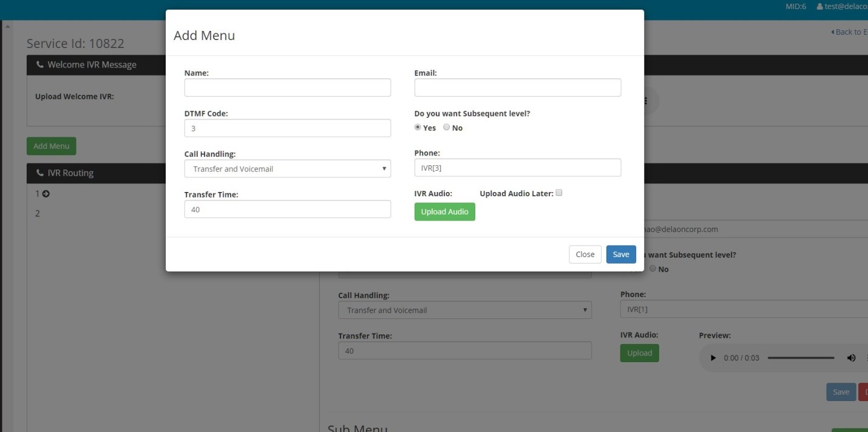Click phone icon in IVR Routing header
Image resolution: width=868 pixels, height=432 pixels.
point(40,173)
